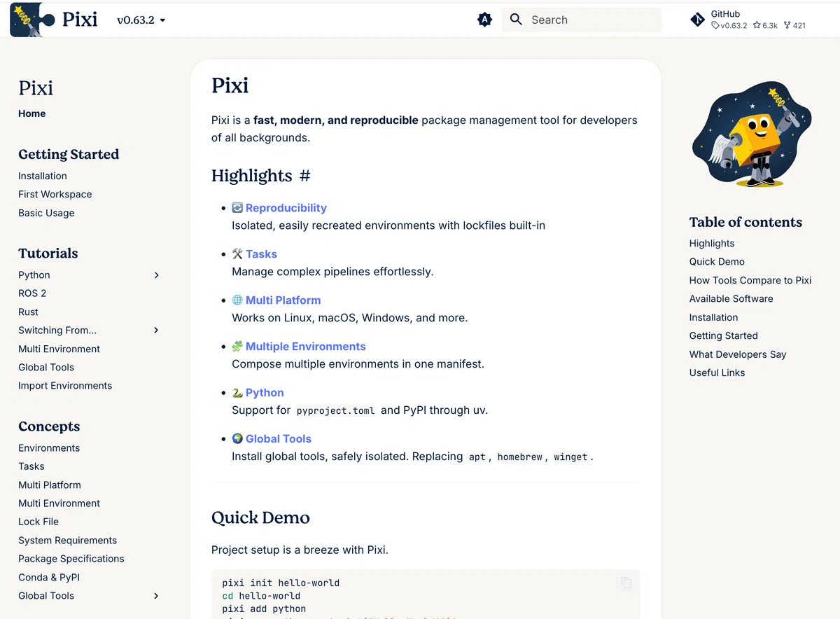Open Lock File concept page
840x619 pixels.
[38, 522]
